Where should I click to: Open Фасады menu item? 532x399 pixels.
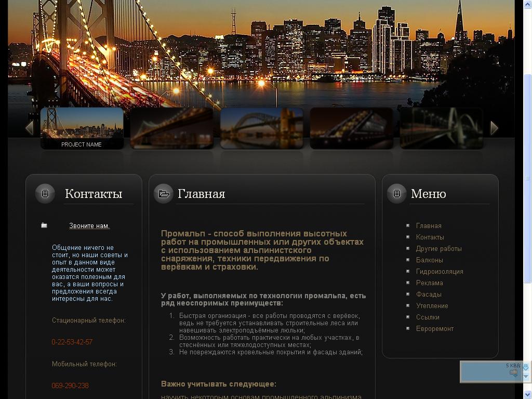[429, 294]
